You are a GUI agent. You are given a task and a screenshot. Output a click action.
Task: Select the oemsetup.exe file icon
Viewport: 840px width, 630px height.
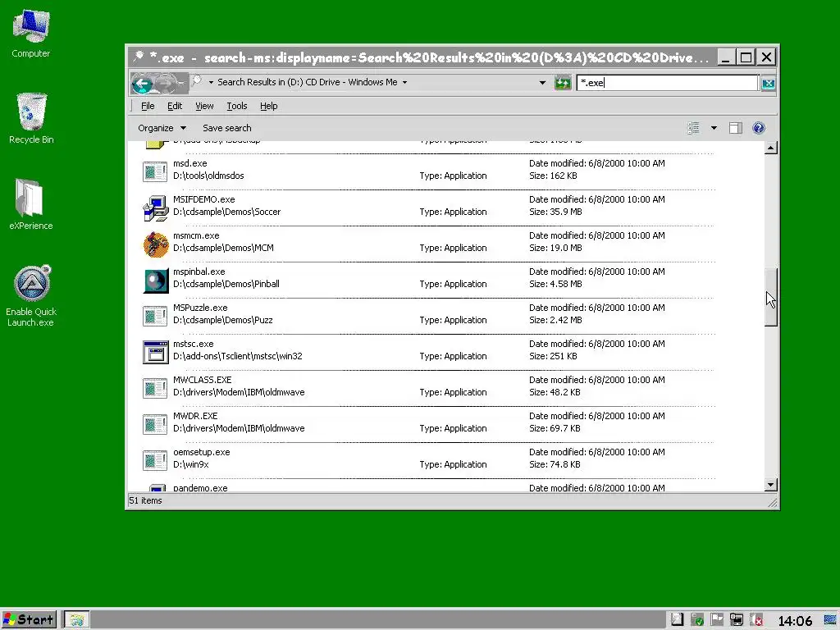(155, 459)
